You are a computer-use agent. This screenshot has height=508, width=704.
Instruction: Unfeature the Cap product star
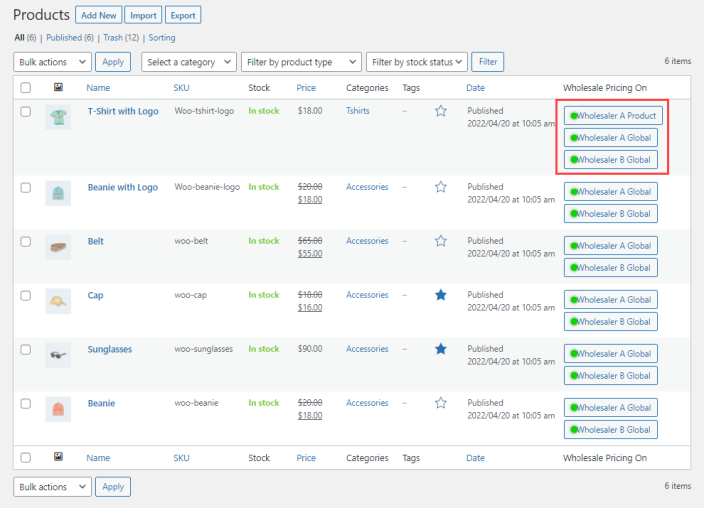tap(441, 295)
